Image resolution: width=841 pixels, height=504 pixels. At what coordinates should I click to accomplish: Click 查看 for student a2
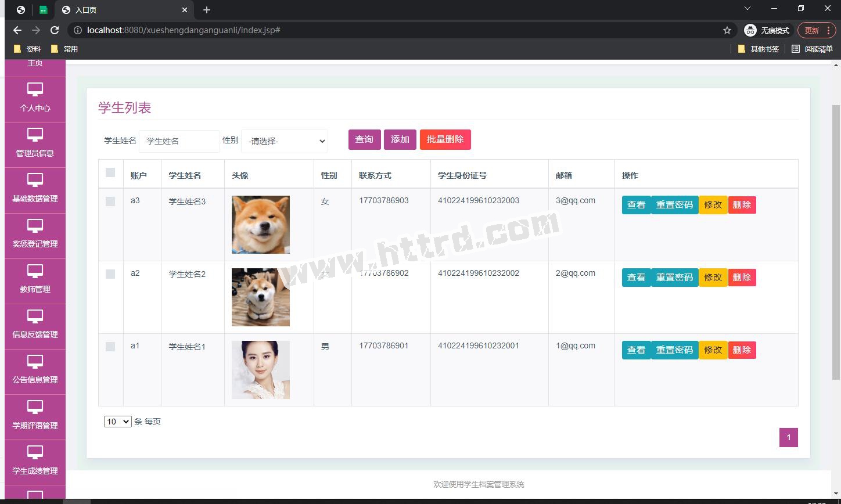(x=636, y=278)
